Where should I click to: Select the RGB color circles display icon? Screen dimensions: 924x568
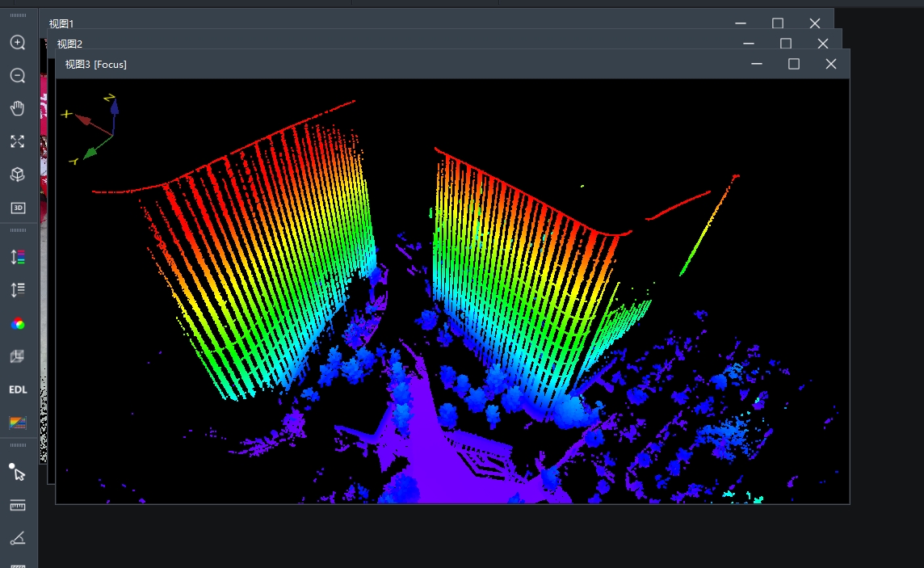(18, 324)
